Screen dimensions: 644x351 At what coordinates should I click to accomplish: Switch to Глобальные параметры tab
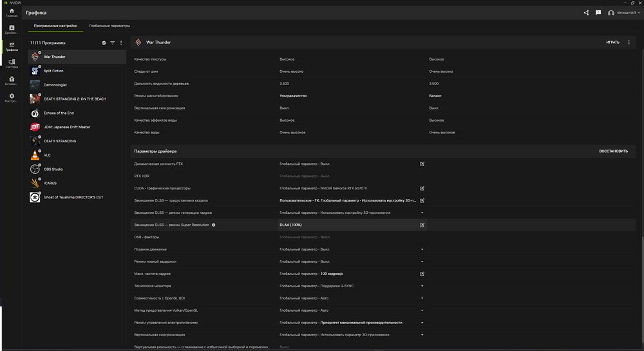tap(109, 26)
